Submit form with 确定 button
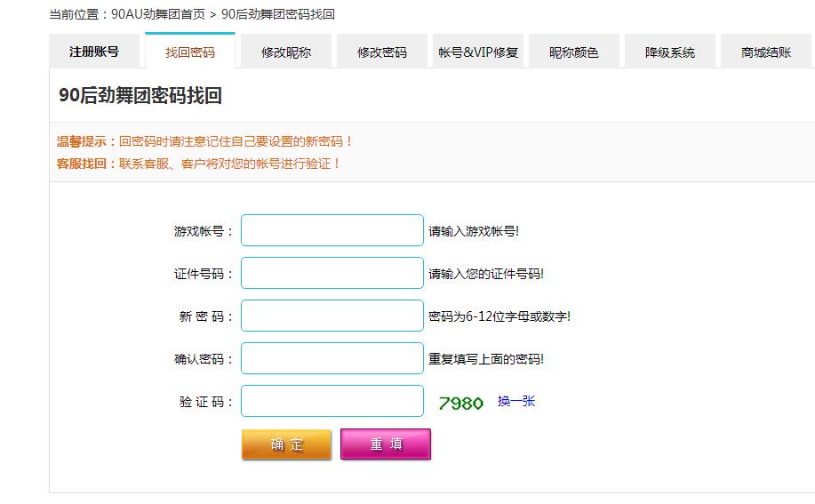 click(286, 444)
